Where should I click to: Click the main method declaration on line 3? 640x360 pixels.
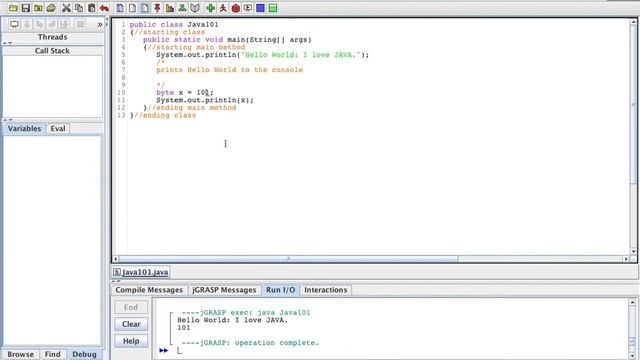click(227, 40)
